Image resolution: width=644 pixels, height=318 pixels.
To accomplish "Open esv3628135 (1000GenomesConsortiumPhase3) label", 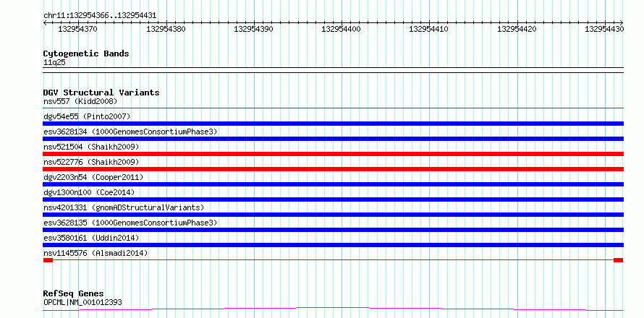I will [x=130, y=223].
